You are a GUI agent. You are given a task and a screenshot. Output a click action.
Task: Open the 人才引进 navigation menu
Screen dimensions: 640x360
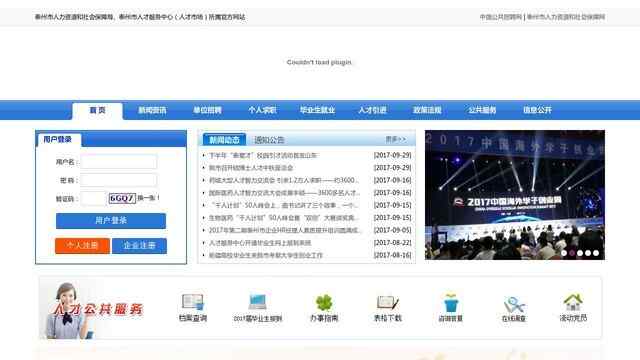(x=372, y=110)
